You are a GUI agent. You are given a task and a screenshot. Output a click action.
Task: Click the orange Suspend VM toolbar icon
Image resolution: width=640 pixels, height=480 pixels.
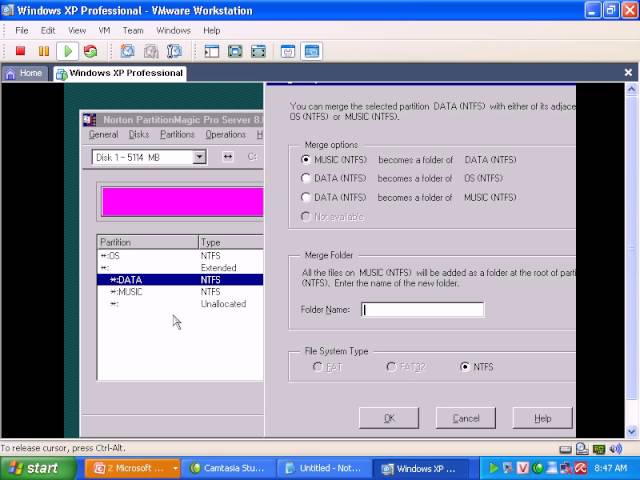[x=44, y=51]
